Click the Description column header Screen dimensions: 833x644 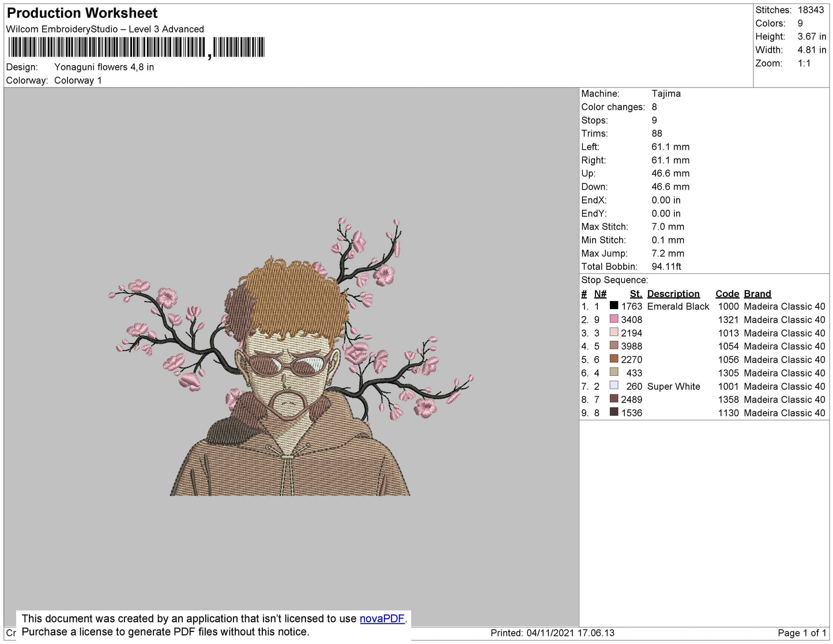click(x=673, y=293)
